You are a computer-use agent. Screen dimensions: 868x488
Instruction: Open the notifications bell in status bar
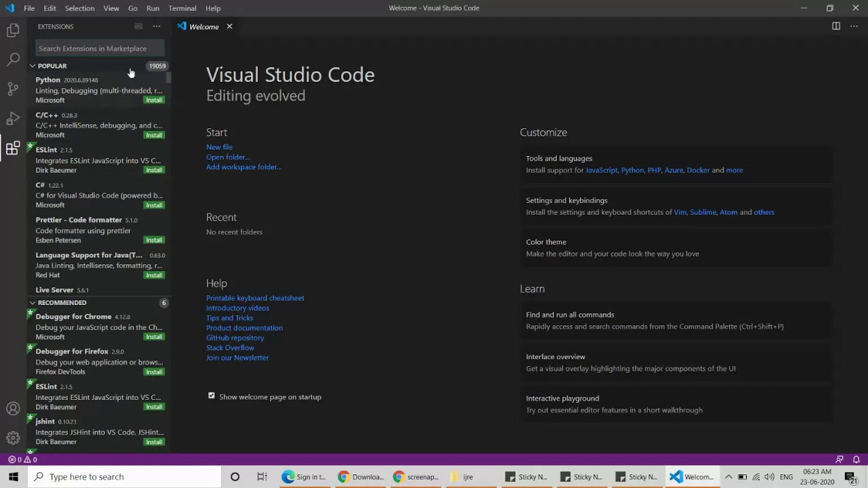pyautogui.click(x=856, y=460)
